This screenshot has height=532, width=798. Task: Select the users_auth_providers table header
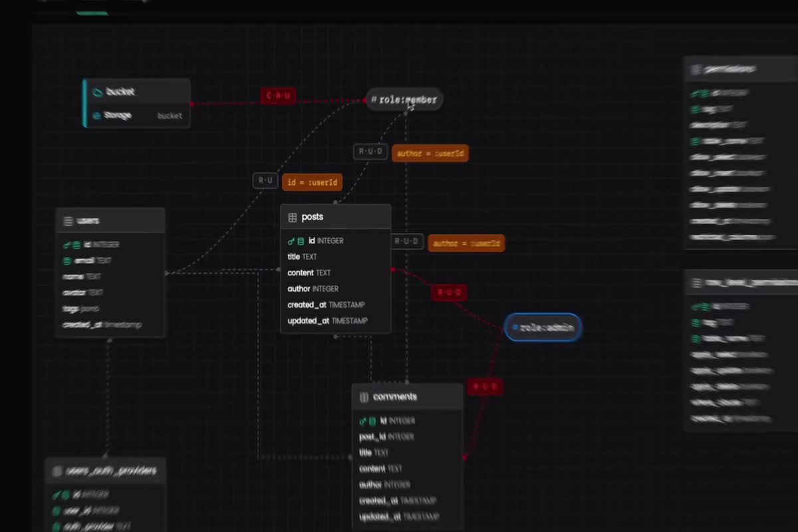point(105,471)
